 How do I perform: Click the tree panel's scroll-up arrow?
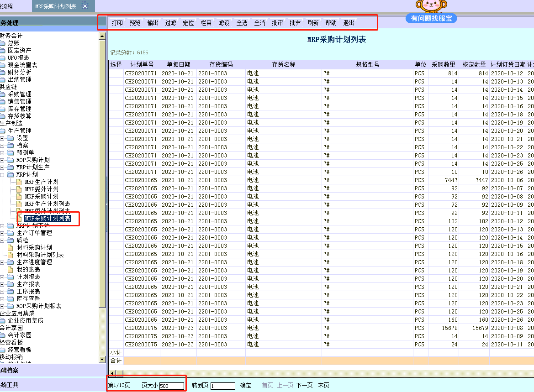[x=102, y=36]
